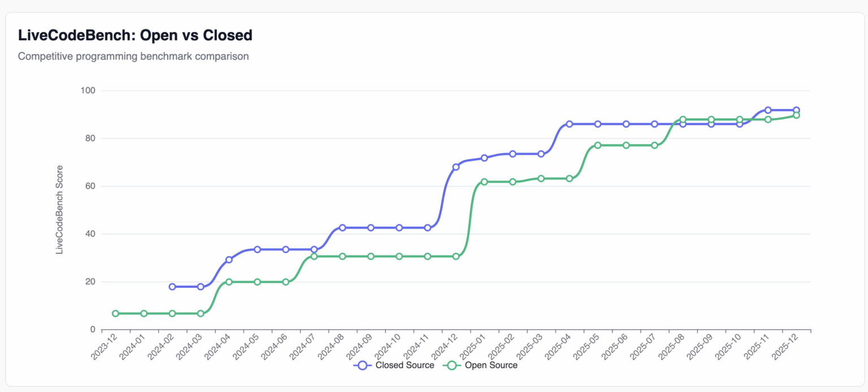Screen dimensions: 868x392
Task: Click the Closed Source marker at 2024-05
Action: [x=257, y=249]
